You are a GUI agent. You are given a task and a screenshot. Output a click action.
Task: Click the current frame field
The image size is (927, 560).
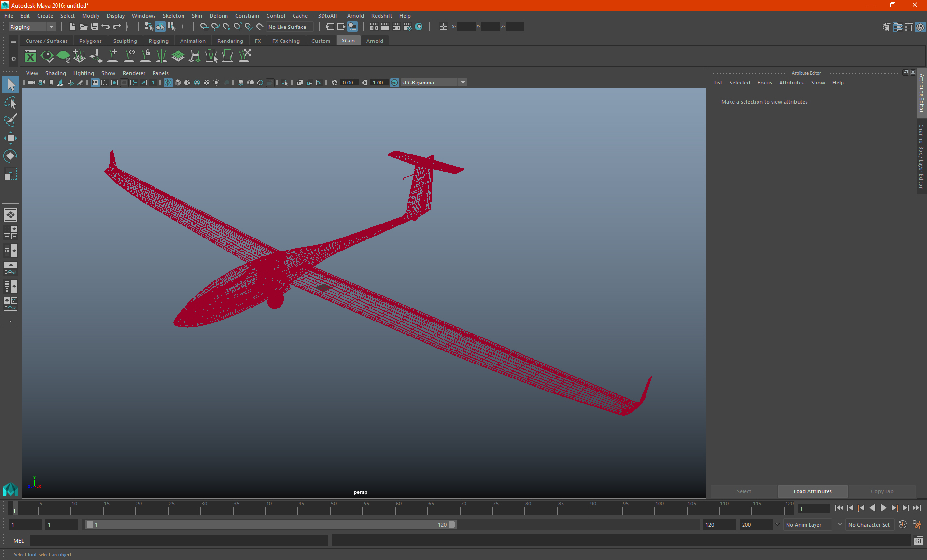[814, 508]
